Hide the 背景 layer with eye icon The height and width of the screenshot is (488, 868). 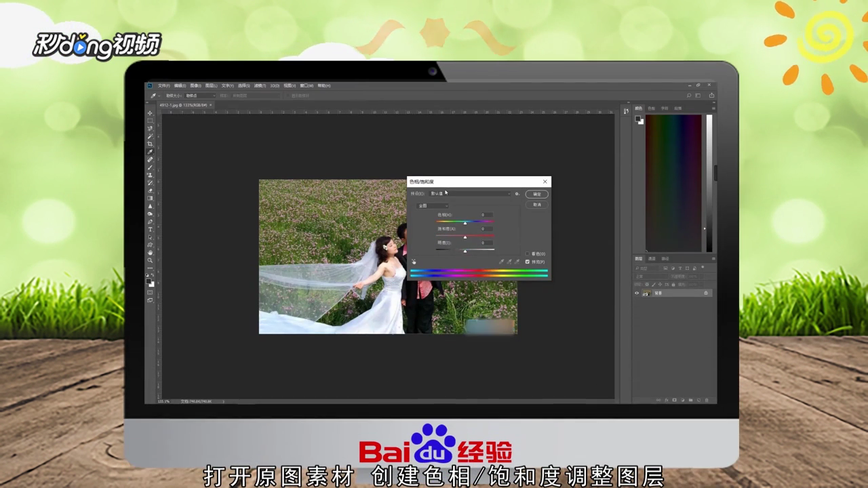click(x=637, y=293)
